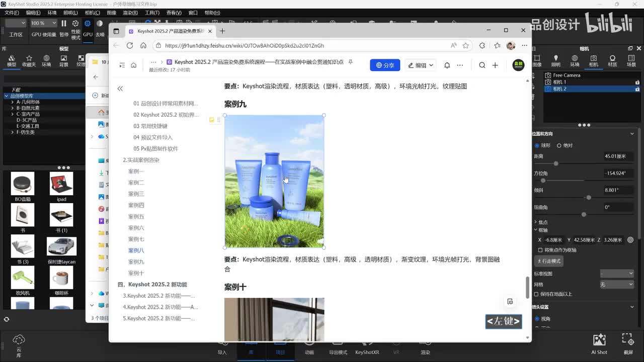
Task: Adjust the 倾斜 inclination slider
Action: 589,198
